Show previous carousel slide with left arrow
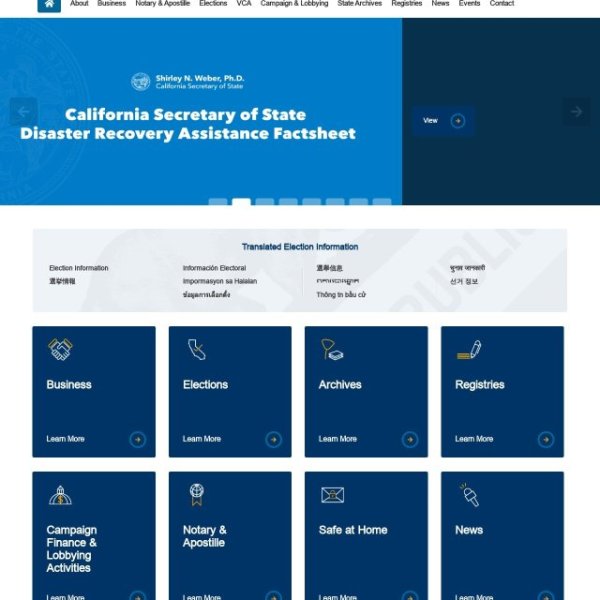This screenshot has width=600, height=600. pos(23,112)
